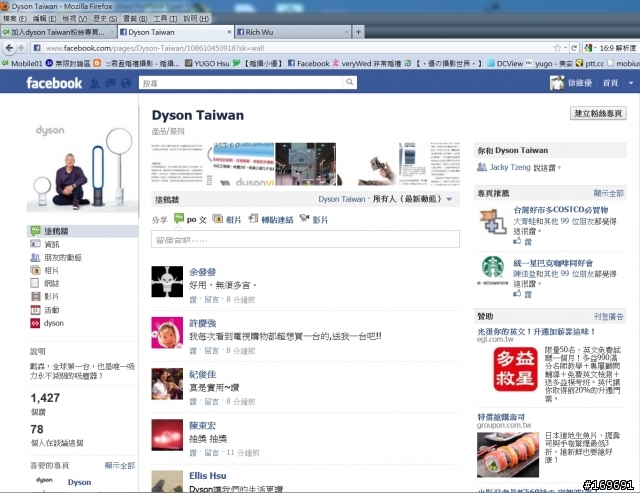Open friend requests icon in Facebook bar
The height and width of the screenshot is (493, 640).
tap(95, 83)
